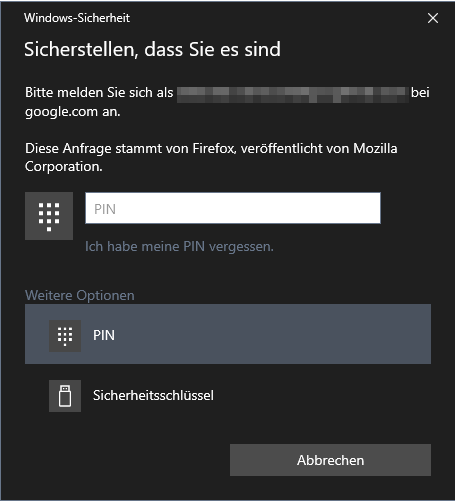The height and width of the screenshot is (501, 455).
Task: Collapse the Weitere Optionen section
Action: coord(80,295)
